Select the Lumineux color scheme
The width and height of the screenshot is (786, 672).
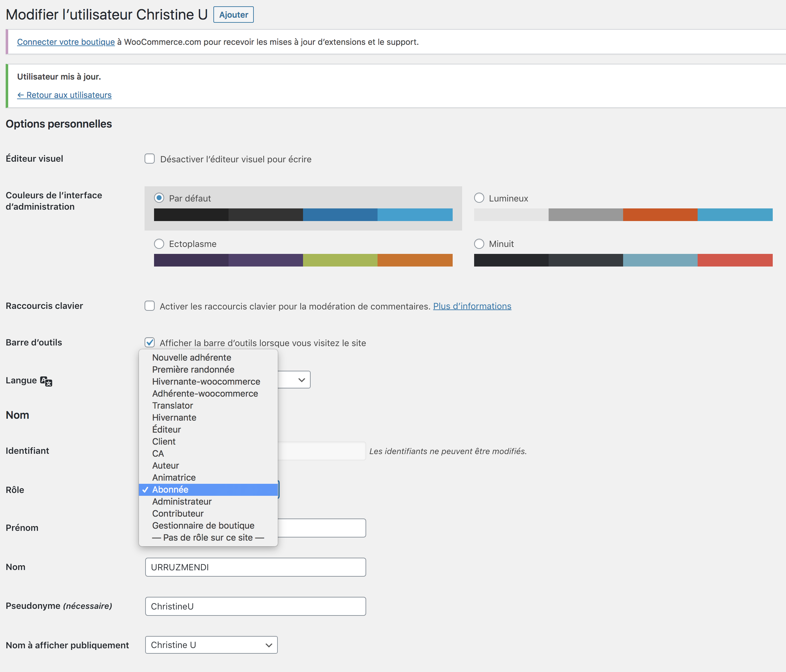pos(479,198)
